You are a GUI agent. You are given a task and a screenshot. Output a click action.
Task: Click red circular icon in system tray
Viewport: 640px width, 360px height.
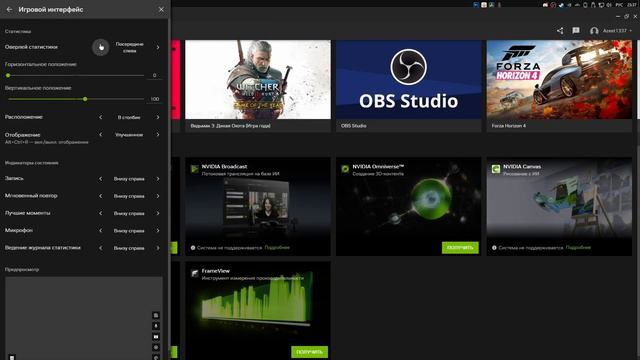553,5
